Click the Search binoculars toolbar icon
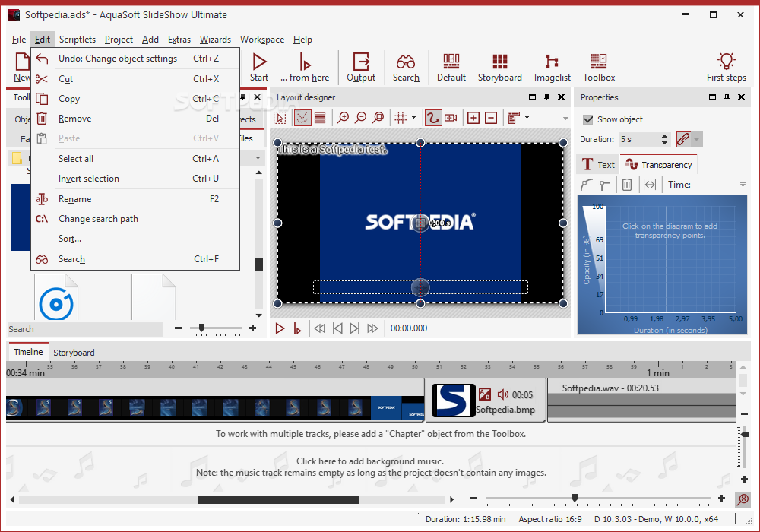760x532 pixels. [406, 62]
